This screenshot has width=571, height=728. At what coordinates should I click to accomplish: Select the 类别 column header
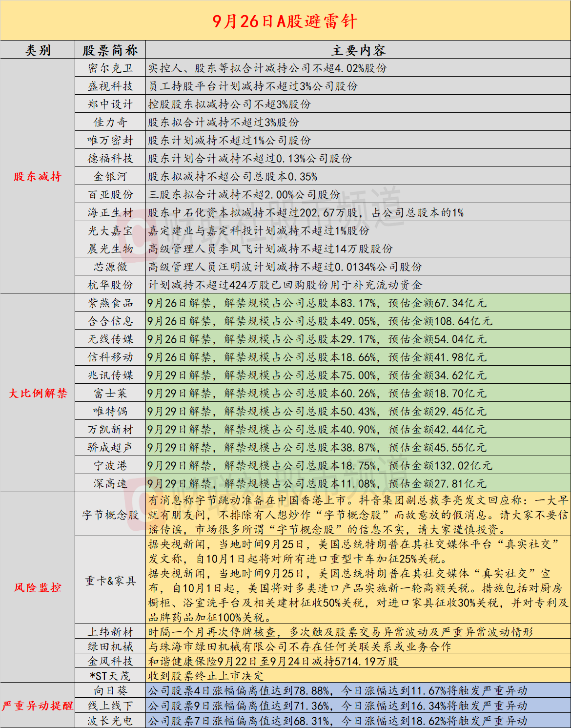click(38, 50)
